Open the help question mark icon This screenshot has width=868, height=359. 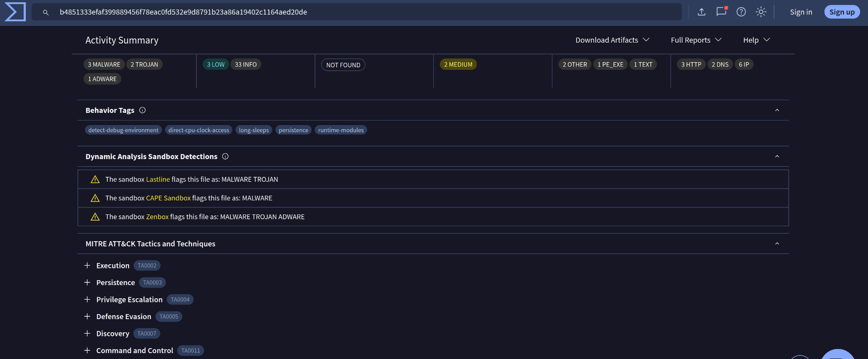(x=741, y=12)
